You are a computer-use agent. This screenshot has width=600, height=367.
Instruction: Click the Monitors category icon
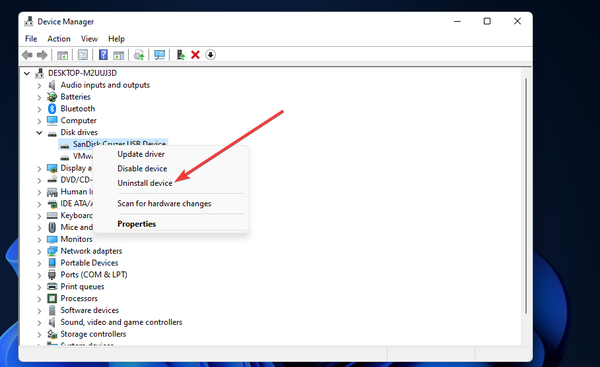click(x=52, y=239)
